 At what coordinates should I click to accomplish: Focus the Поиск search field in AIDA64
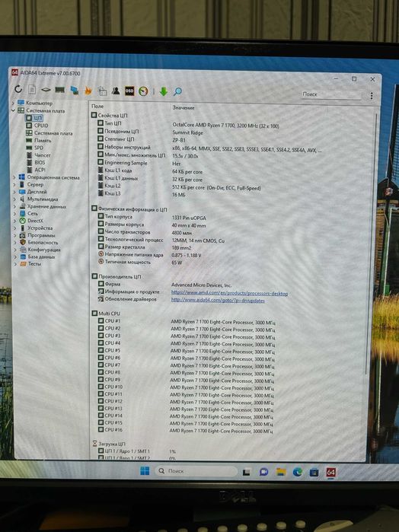pos(331,94)
